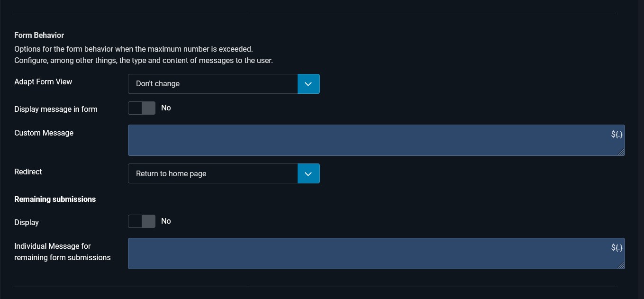Click the Adapt Form View label

[x=43, y=82]
